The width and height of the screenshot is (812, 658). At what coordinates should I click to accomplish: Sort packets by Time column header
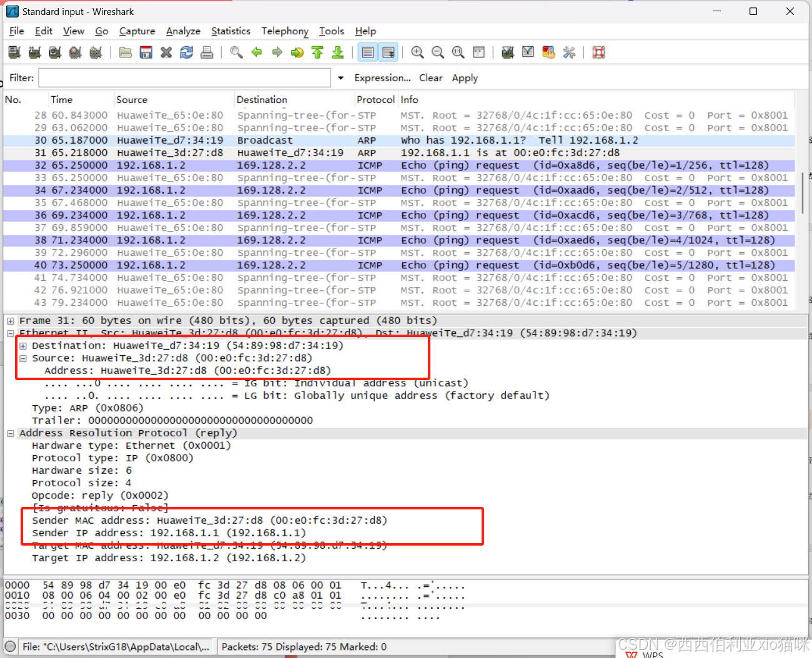tap(81, 100)
